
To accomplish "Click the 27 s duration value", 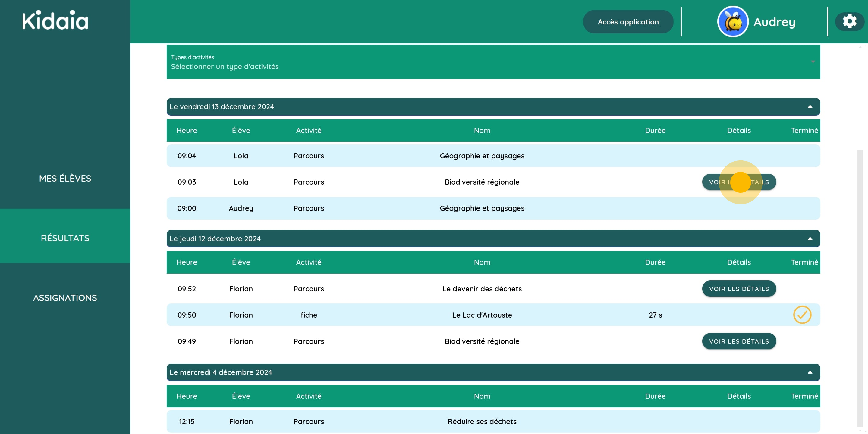I will (655, 315).
